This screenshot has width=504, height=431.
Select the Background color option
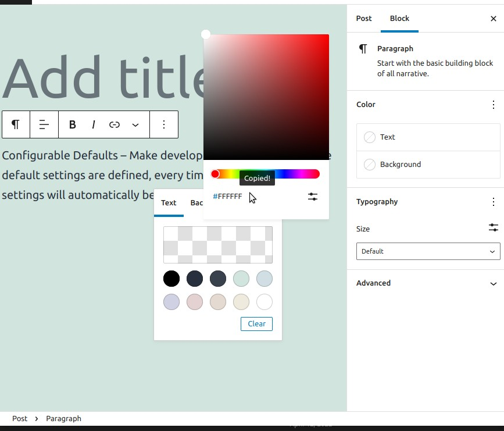tap(428, 165)
